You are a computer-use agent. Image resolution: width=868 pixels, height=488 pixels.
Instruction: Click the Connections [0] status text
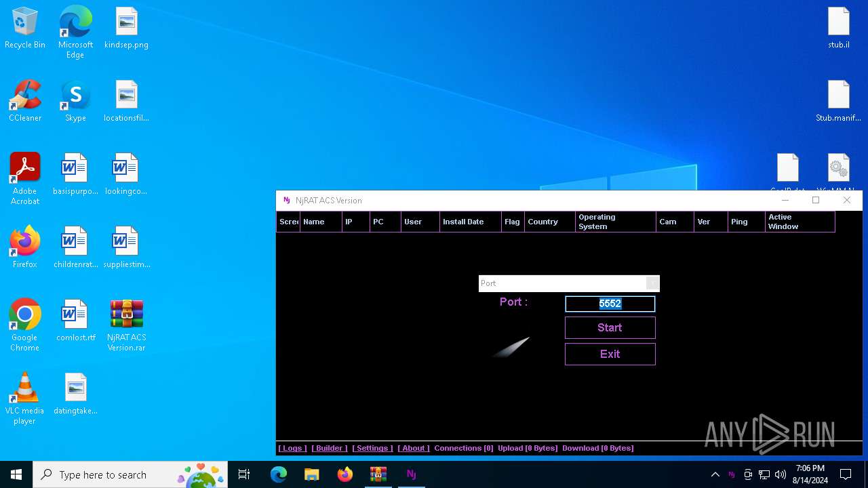pos(464,448)
